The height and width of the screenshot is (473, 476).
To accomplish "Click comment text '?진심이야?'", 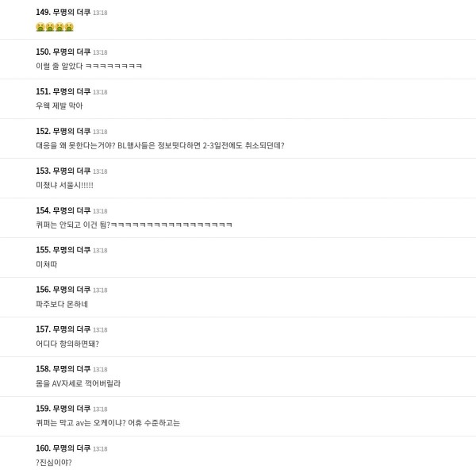I will coord(54,463).
